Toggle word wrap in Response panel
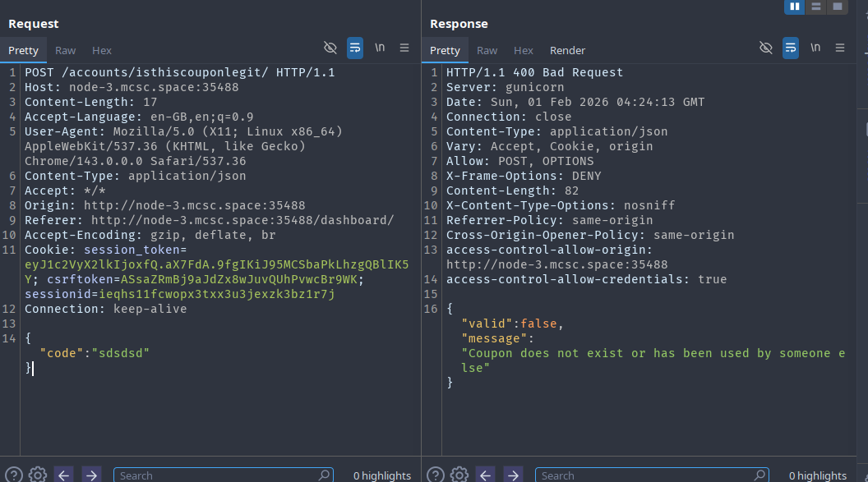The image size is (868, 482). [x=791, y=48]
